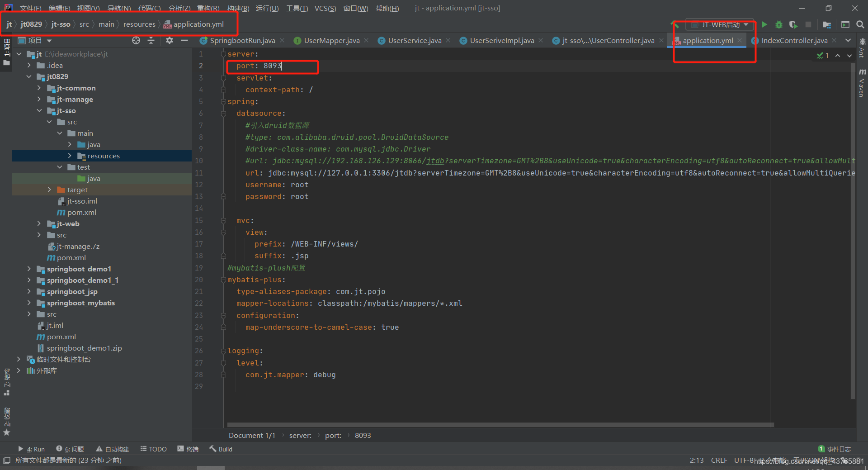Collapse the jt-sso module

[x=39, y=111]
